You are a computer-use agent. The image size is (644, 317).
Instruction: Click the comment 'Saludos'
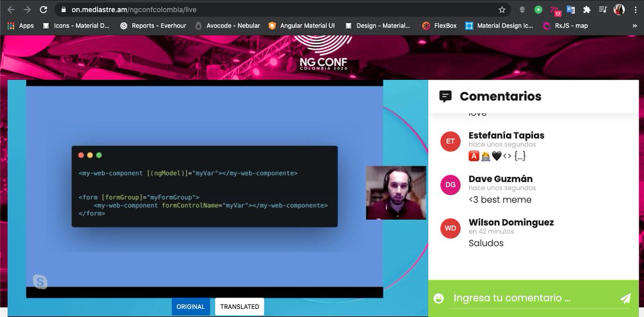click(486, 243)
